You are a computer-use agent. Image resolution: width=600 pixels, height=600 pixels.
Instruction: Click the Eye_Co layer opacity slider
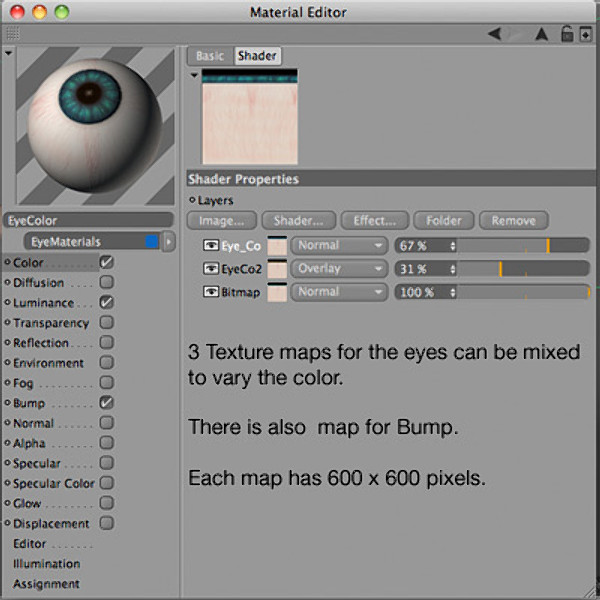click(523, 246)
